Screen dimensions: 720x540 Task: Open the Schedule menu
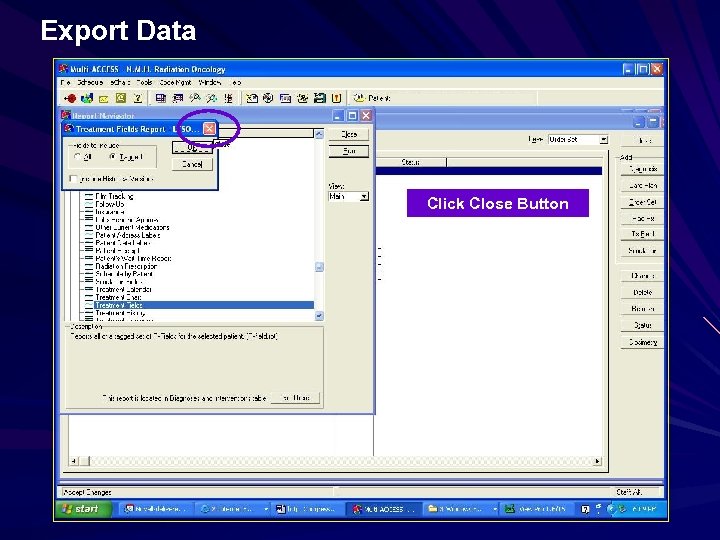tap(90, 83)
